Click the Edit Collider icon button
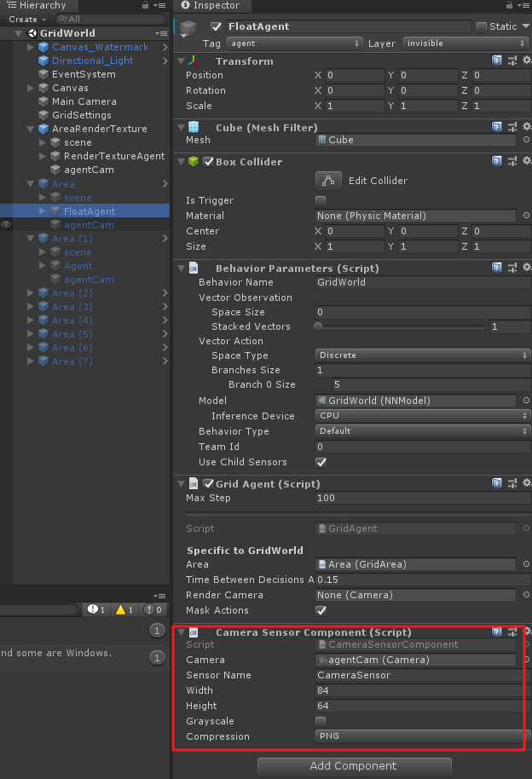Viewport: 532px width, 779px height. (328, 181)
